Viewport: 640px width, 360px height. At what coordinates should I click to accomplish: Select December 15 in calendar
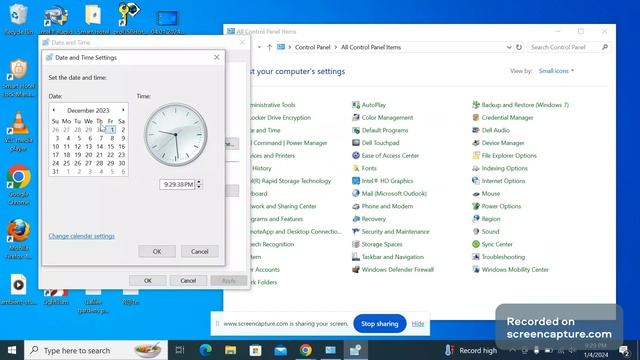[x=111, y=147]
